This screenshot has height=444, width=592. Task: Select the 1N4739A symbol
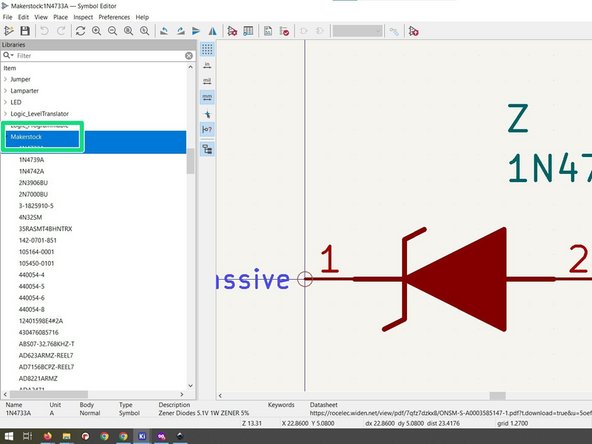(31, 160)
